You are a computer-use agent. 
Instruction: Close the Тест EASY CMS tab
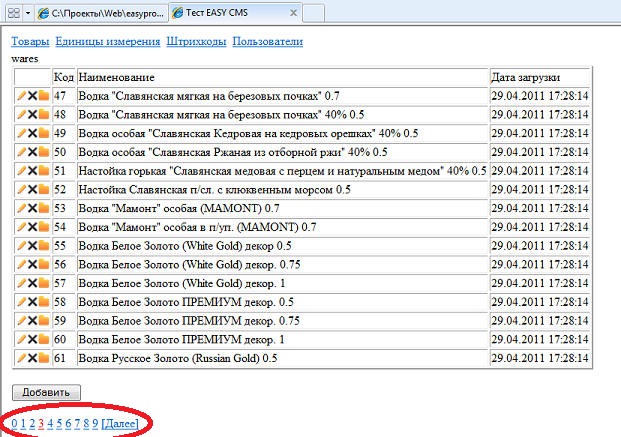pos(293,13)
